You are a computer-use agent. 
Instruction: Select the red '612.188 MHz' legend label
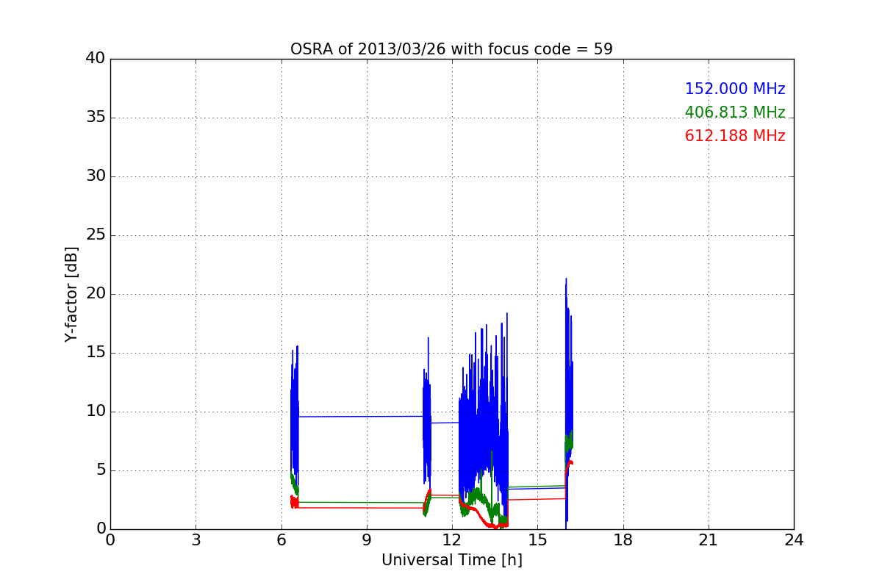(735, 136)
